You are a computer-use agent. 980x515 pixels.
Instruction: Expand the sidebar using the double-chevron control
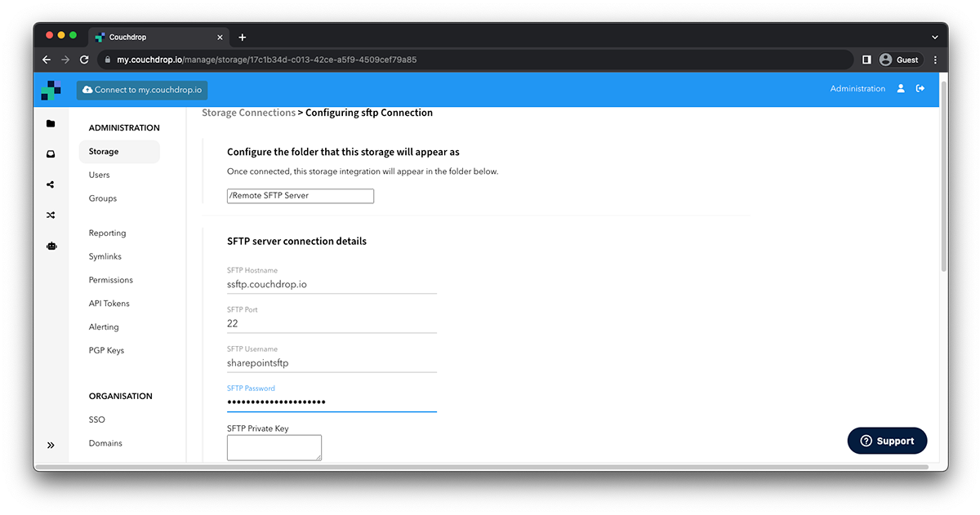click(x=51, y=445)
